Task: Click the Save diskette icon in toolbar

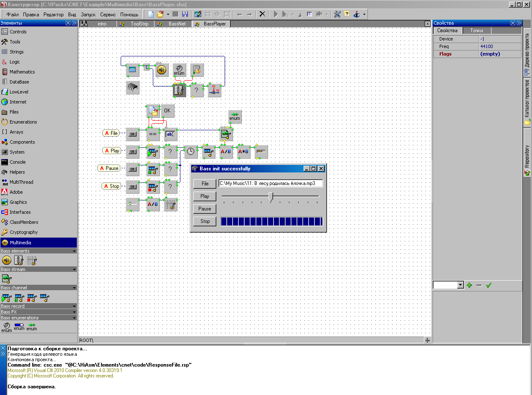Action: coord(184,14)
